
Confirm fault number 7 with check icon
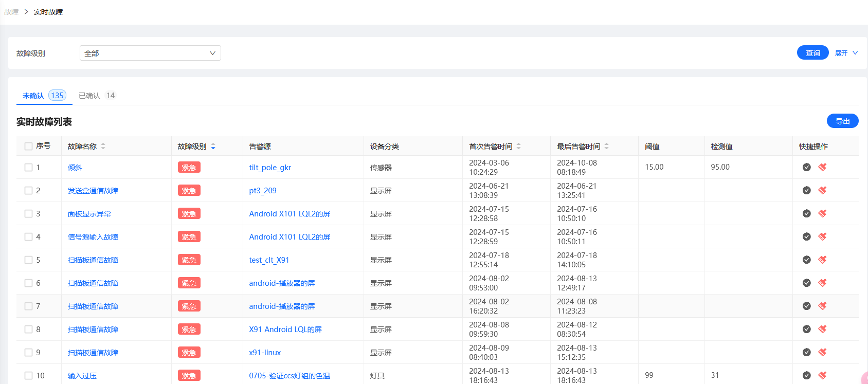[806, 306]
